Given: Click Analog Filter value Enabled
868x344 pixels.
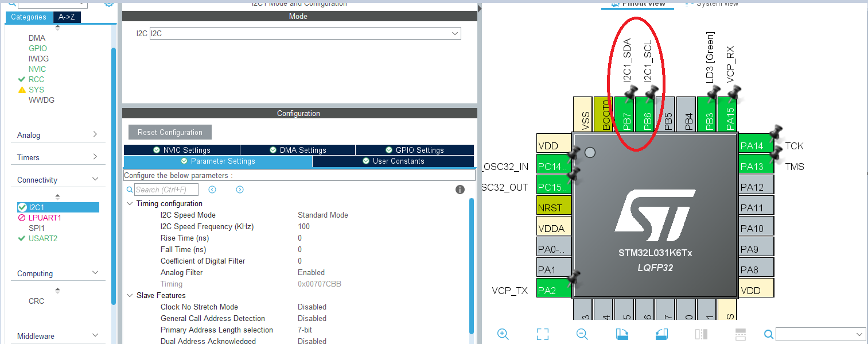Looking at the screenshot, I should [x=311, y=272].
